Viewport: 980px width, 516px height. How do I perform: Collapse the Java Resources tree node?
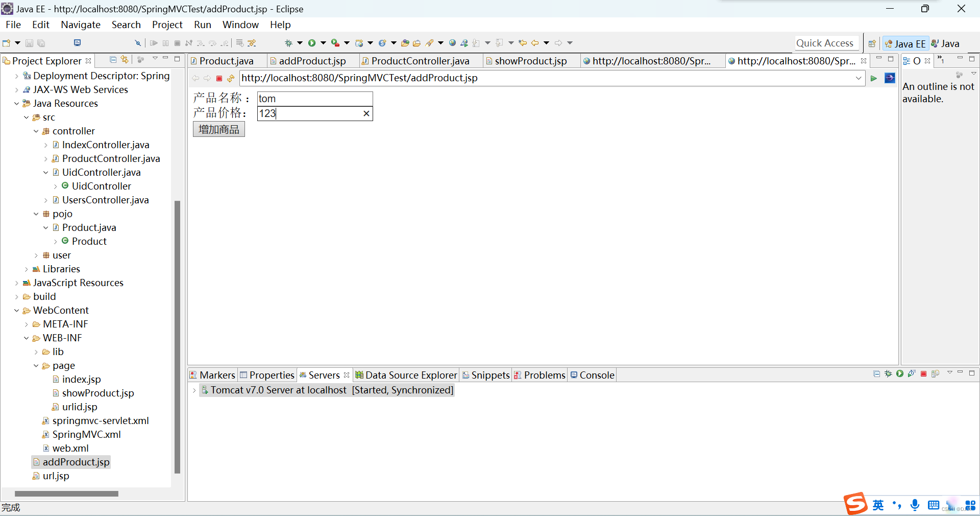pos(16,103)
